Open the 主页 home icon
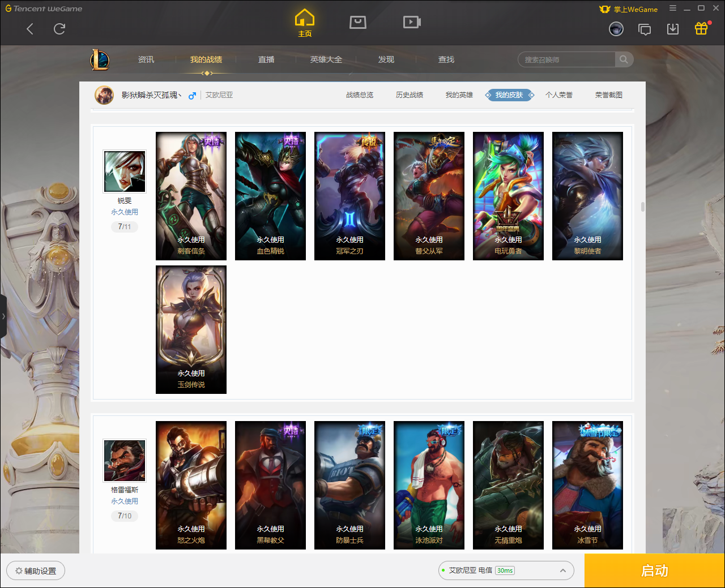 coord(305,23)
